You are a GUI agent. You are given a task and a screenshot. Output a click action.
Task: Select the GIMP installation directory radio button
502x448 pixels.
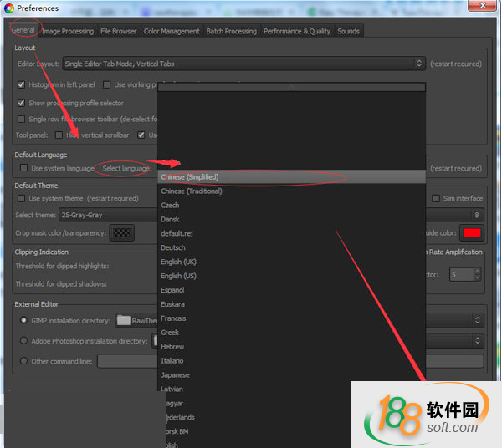[x=23, y=320]
